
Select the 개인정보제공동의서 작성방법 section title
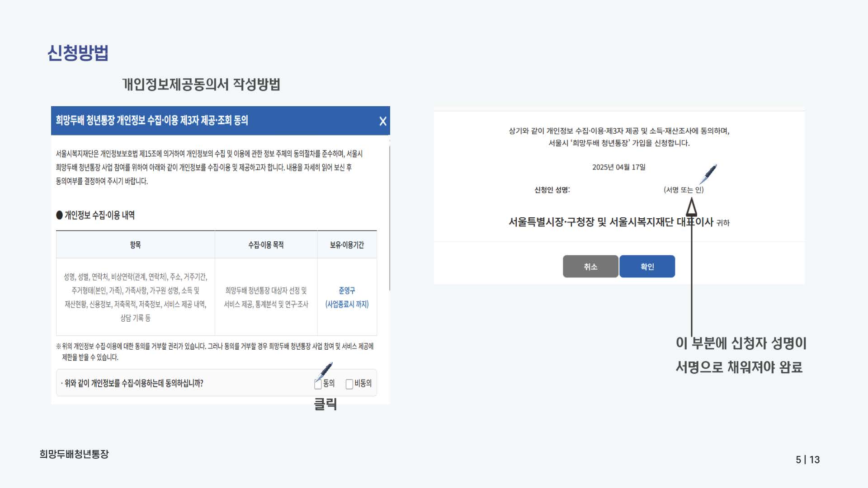203,84
